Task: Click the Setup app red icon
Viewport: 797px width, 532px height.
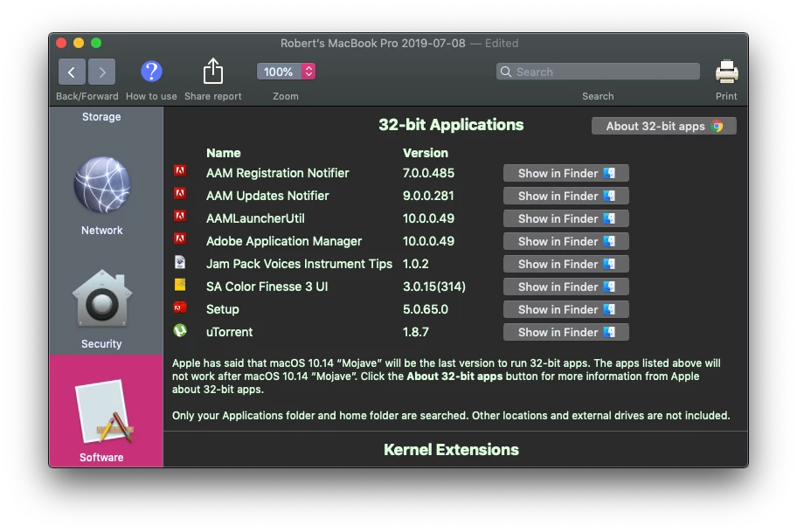Action: [180, 307]
